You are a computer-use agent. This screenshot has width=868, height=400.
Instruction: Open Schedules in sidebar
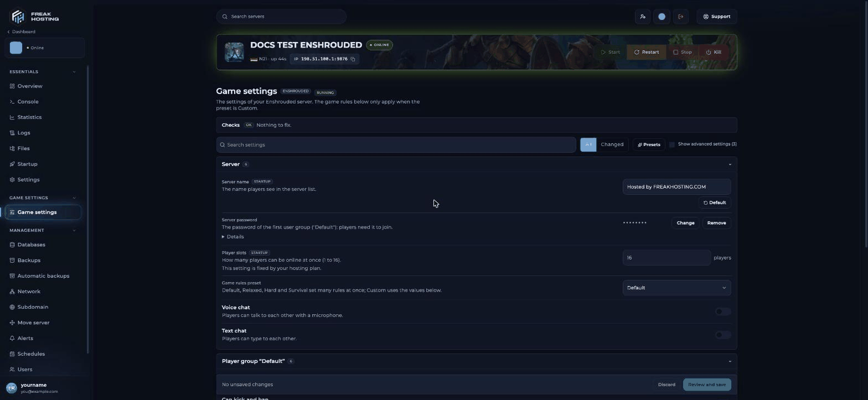click(31, 354)
